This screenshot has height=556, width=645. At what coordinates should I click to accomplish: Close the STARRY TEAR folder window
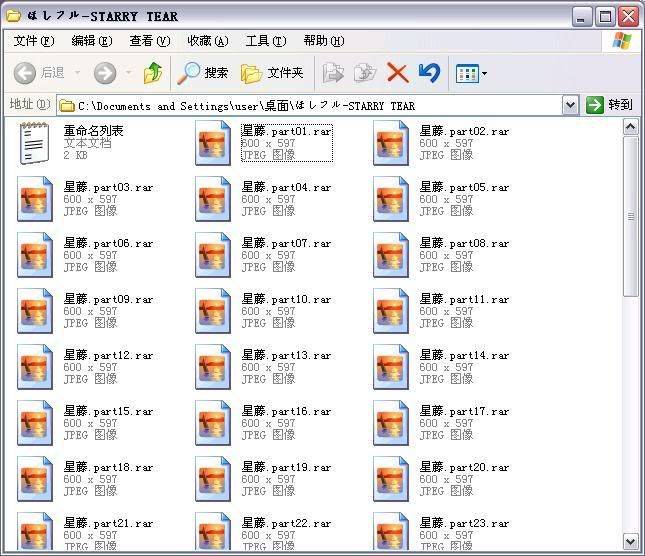[x=629, y=17]
